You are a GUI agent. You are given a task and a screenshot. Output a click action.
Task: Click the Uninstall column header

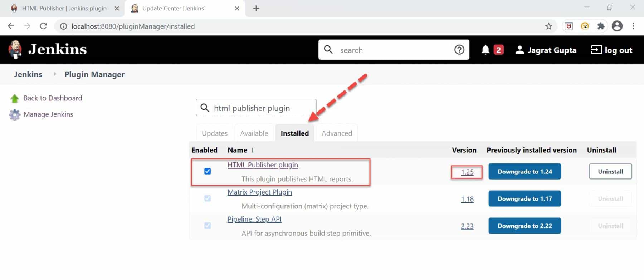(x=601, y=150)
